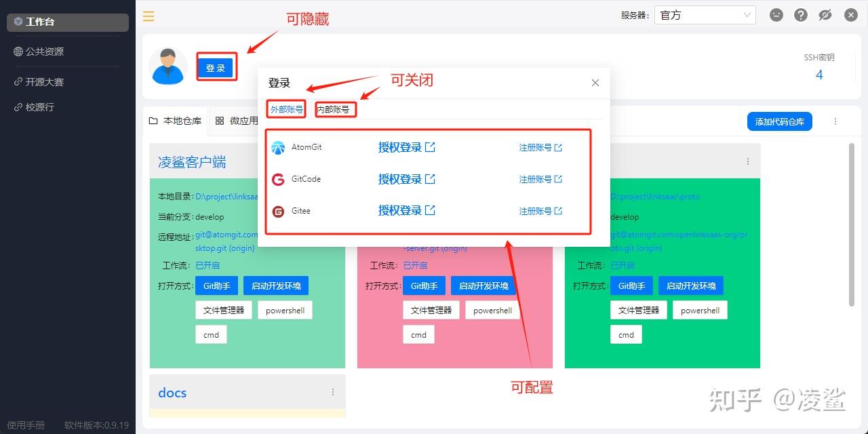Select the AtomGit platform icon

pos(278,147)
